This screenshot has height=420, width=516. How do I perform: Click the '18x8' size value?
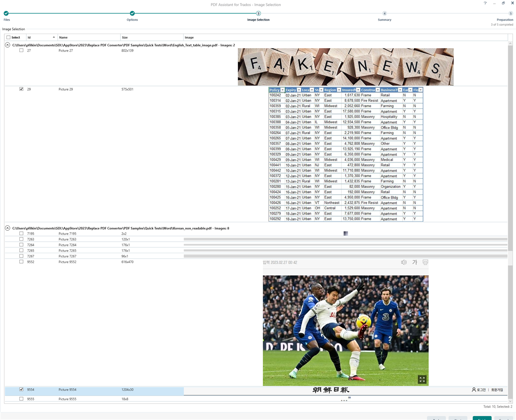point(125,399)
